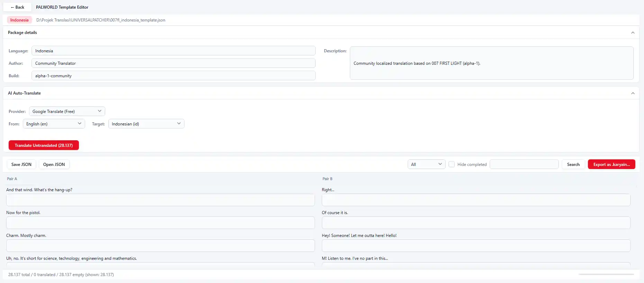Image resolution: width=644 pixels, height=283 pixels.
Task: Go back using the Back button
Action: (17, 7)
